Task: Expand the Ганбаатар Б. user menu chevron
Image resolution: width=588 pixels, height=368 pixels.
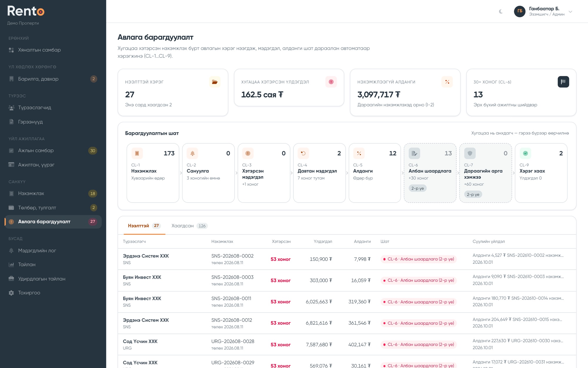Action: click(570, 12)
